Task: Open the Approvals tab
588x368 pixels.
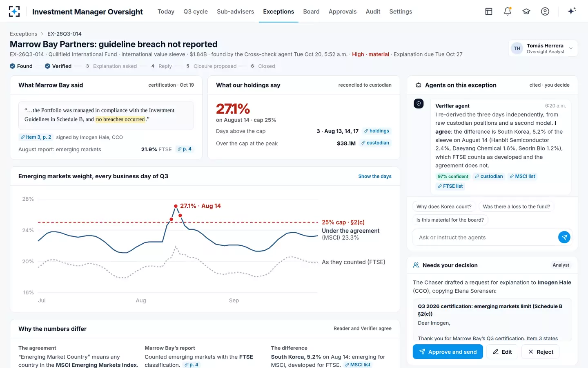Action: tap(343, 11)
